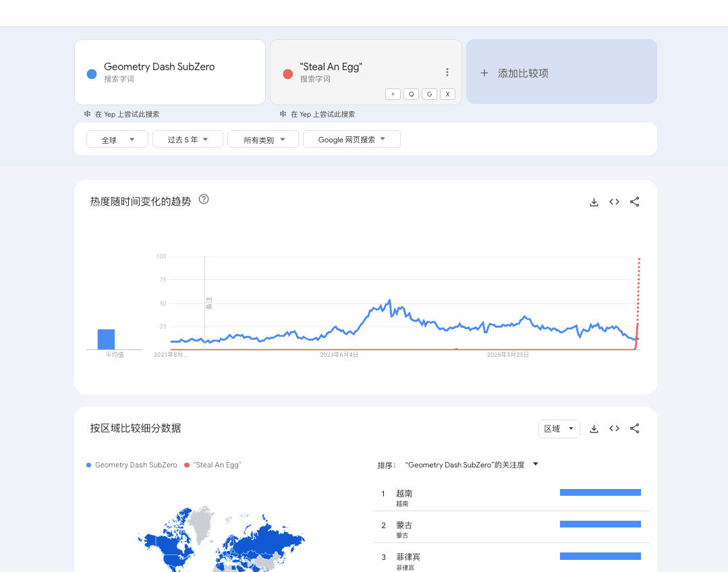Share the regional breakdown section
This screenshot has width=728, height=572.
635,428
